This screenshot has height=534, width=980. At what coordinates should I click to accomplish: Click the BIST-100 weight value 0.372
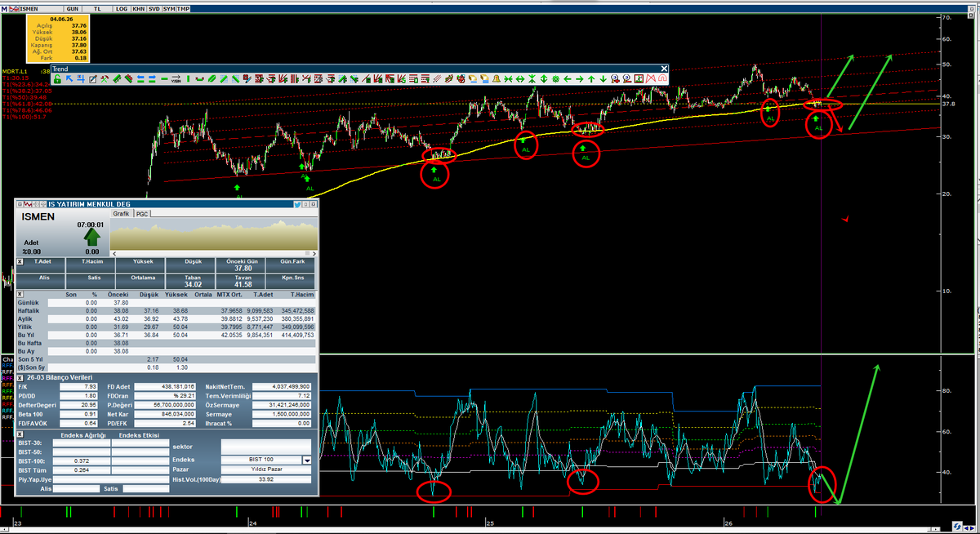82,461
